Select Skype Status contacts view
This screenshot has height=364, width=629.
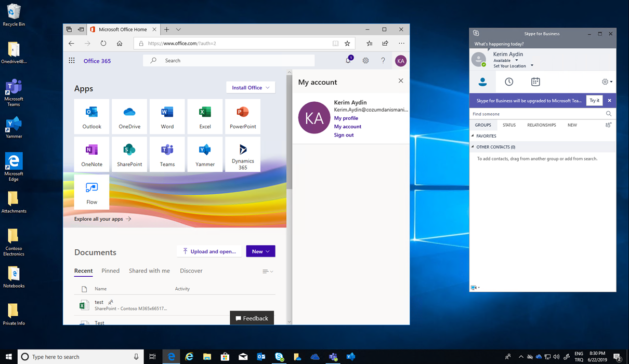pyautogui.click(x=509, y=125)
